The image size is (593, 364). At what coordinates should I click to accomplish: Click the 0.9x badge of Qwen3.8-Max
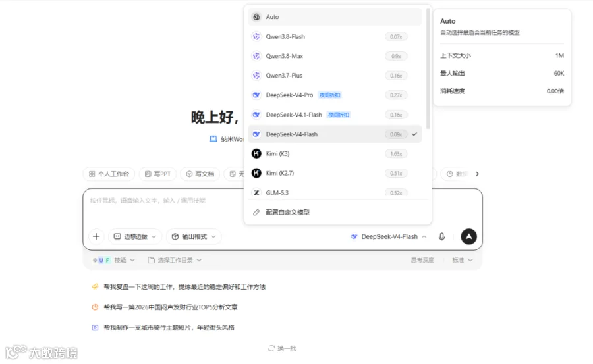(x=396, y=56)
